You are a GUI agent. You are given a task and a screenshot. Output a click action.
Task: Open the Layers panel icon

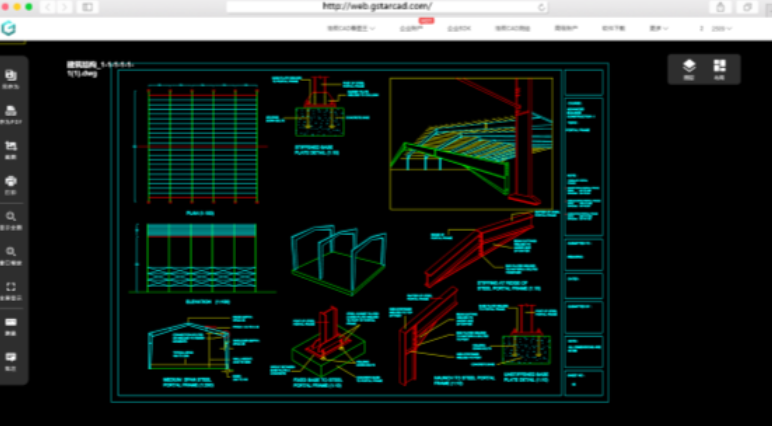(689, 68)
